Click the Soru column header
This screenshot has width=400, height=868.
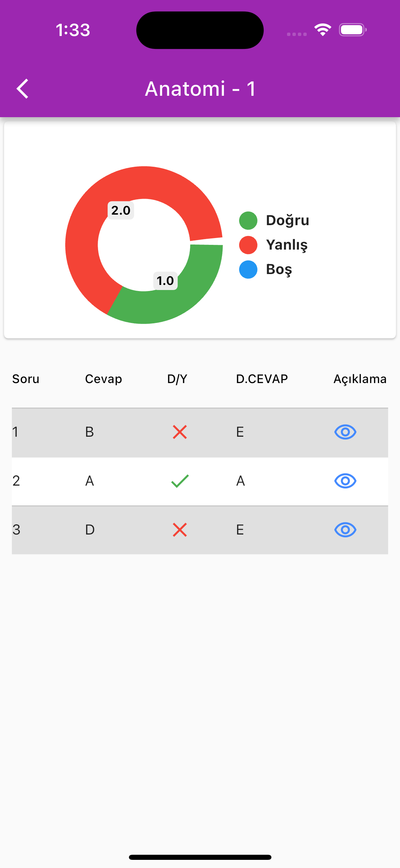[x=26, y=379]
